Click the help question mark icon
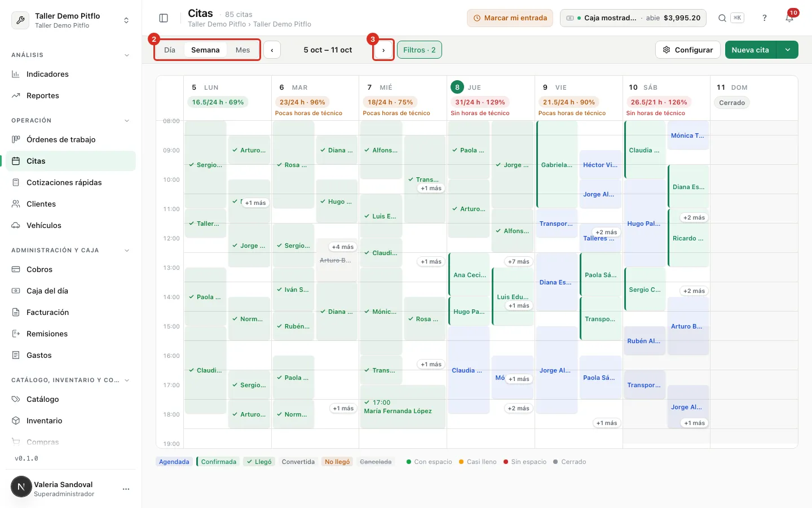This screenshot has width=812, height=508. pos(765,18)
